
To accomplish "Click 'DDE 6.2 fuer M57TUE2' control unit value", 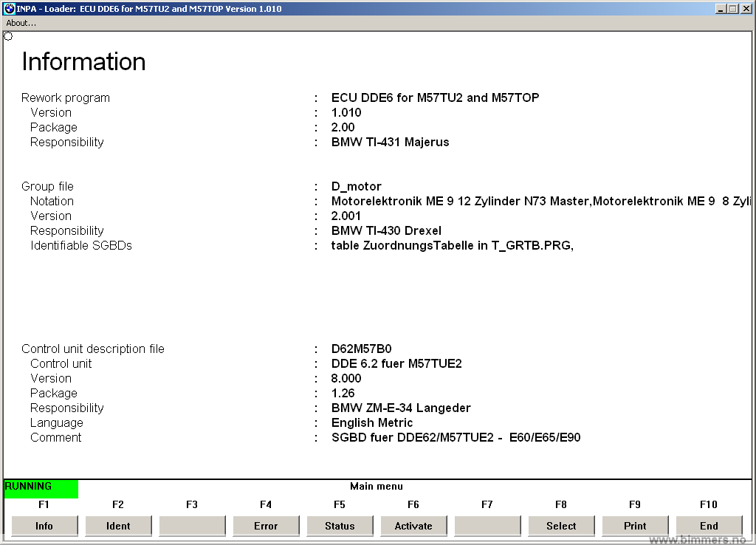I will point(396,363).
